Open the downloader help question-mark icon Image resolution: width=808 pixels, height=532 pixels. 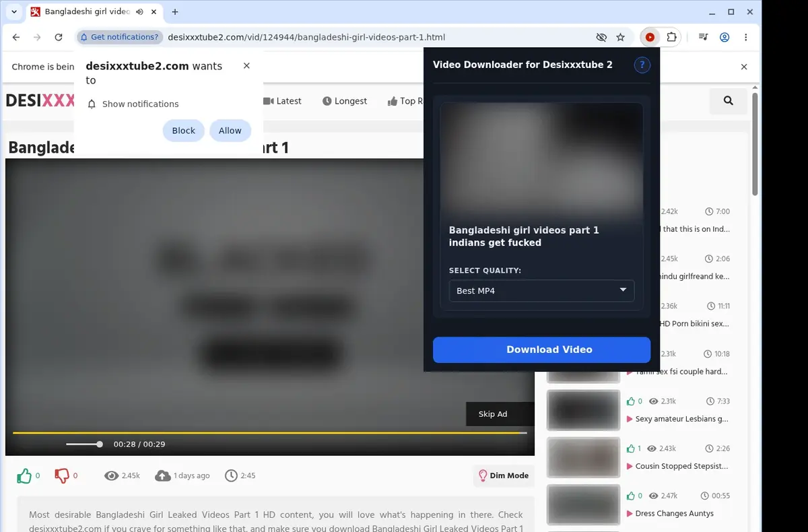click(642, 65)
